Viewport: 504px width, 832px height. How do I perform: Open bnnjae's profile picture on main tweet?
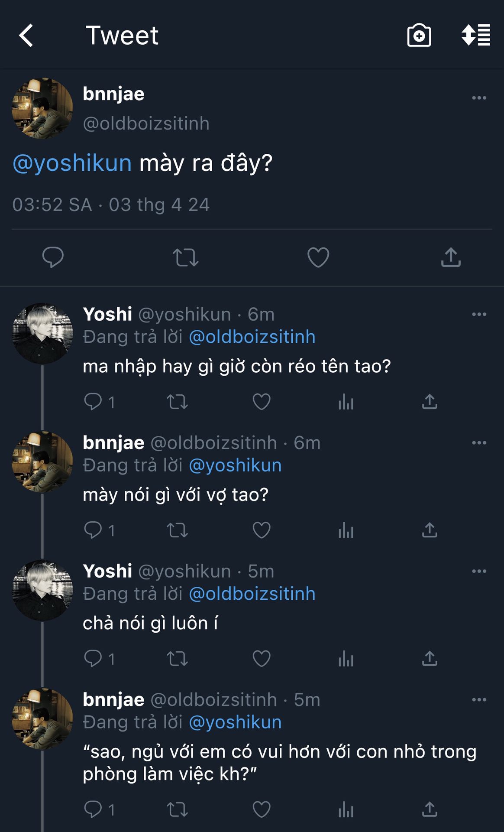[x=42, y=108]
